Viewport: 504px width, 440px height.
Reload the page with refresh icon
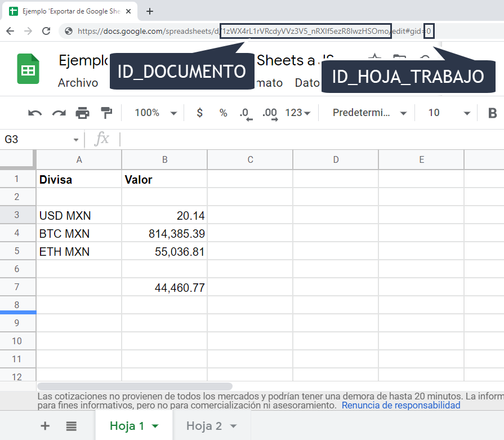[x=46, y=31]
